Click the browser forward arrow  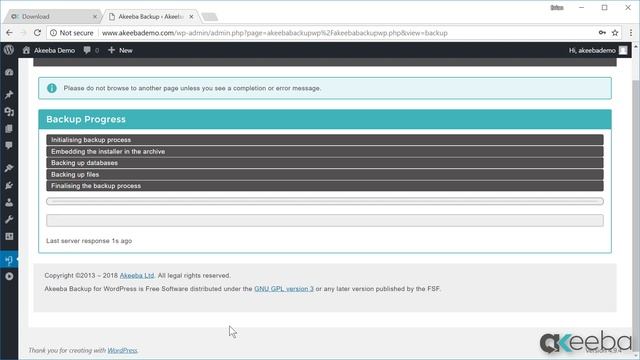(23, 33)
